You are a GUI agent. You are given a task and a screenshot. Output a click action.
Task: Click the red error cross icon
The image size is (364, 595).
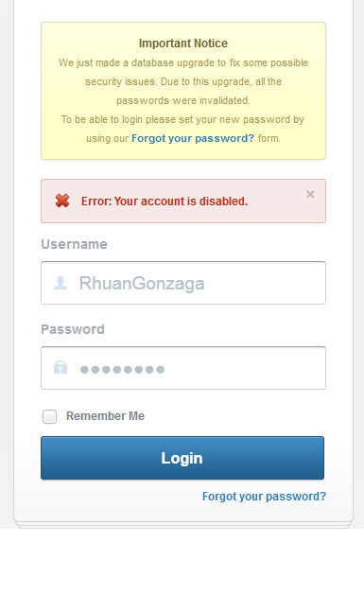point(62,201)
